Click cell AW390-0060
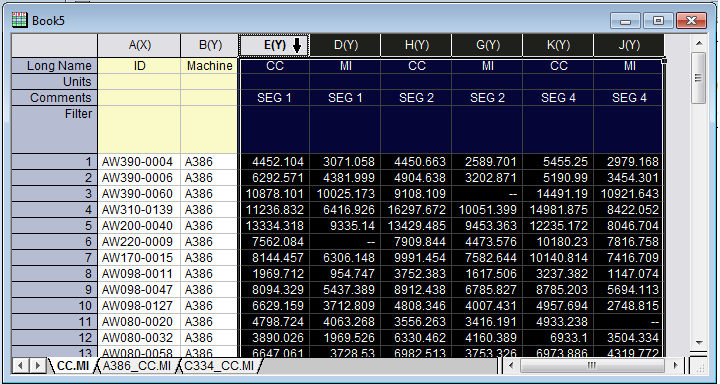 coord(139,193)
